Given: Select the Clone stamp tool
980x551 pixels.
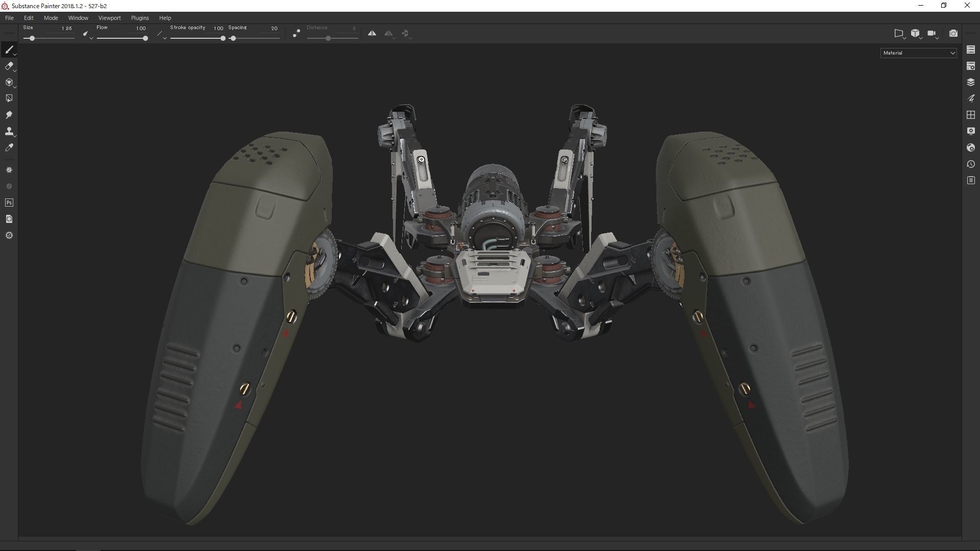Looking at the screenshot, I should (x=9, y=131).
